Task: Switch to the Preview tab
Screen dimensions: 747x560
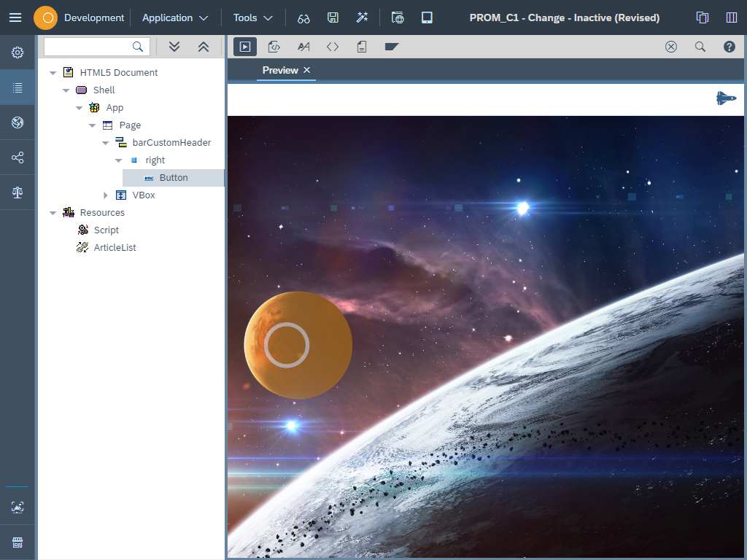Action: [279, 70]
